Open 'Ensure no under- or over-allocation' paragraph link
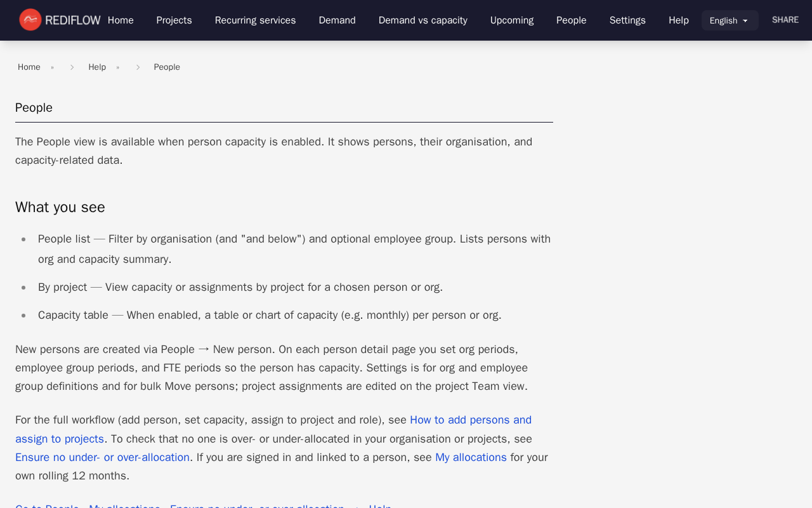 tap(102, 457)
